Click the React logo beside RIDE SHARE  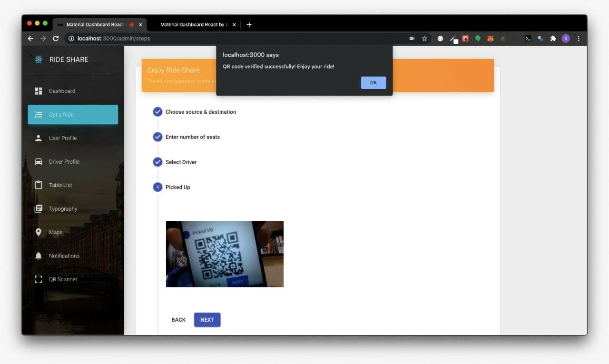39,59
